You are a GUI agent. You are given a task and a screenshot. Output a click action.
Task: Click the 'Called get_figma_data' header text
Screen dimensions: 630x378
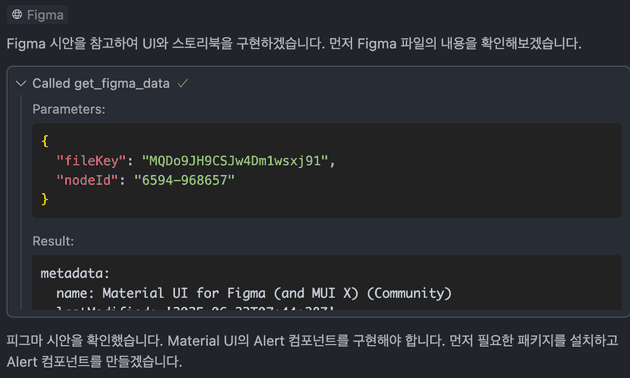point(101,84)
